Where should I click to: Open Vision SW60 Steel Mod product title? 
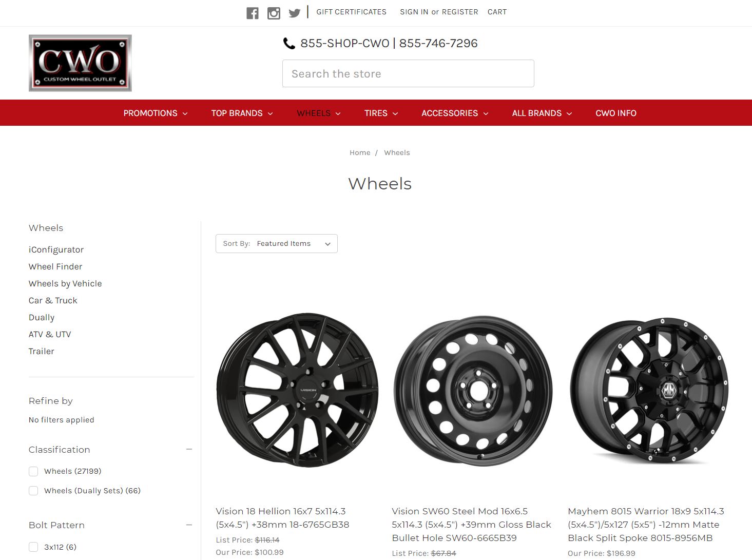point(471,525)
